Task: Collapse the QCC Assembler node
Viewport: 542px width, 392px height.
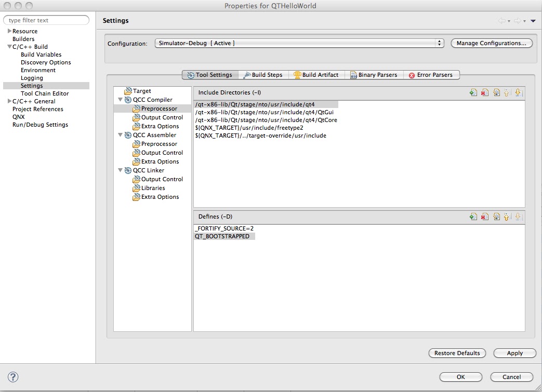Action: click(x=120, y=135)
